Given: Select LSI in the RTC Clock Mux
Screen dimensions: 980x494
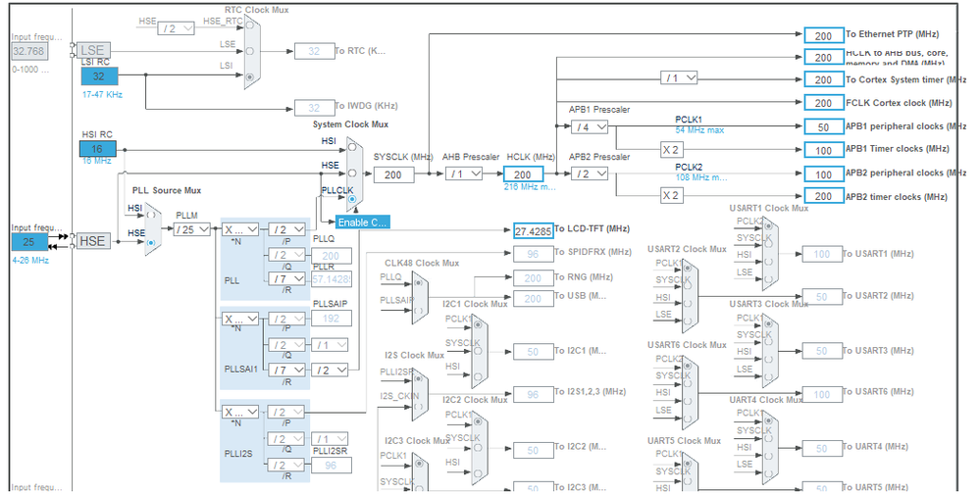Looking at the screenshot, I should pos(250,76).
